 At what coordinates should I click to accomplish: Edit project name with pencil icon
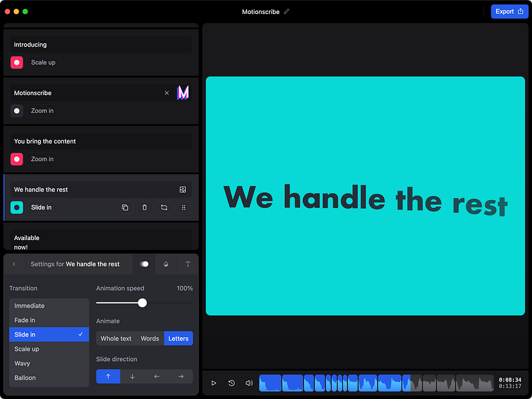(x=287, y=11)
